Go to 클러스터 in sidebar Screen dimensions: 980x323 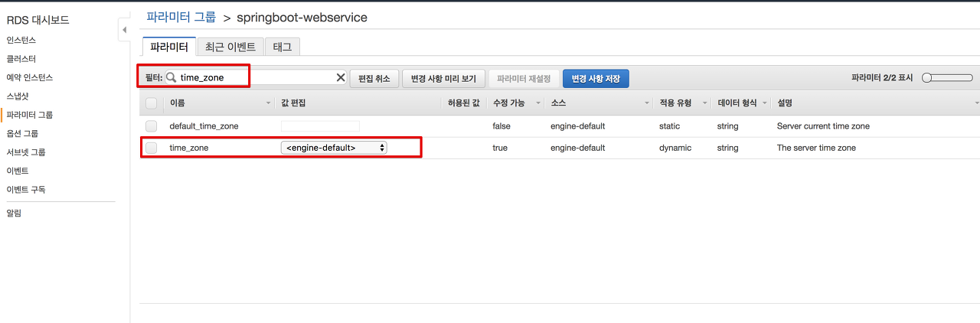(21, 58)
